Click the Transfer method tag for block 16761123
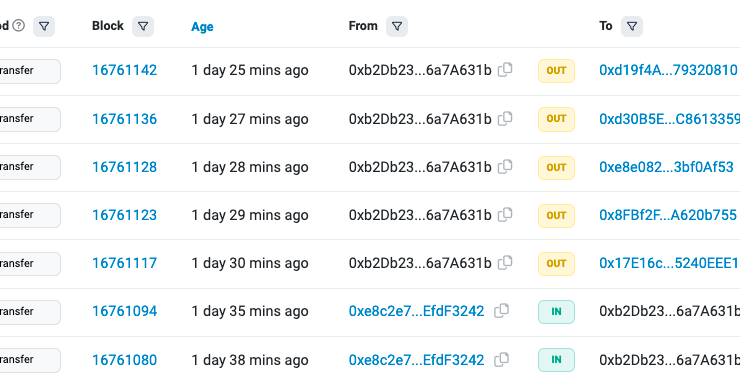The width and height of the screenshot is (740, 380). 30,216
